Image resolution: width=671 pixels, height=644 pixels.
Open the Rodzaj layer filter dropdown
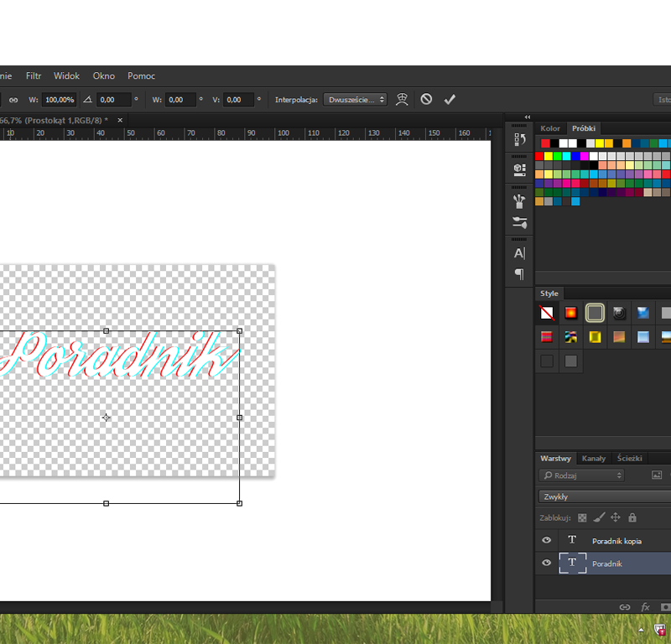tap(581, 475)
